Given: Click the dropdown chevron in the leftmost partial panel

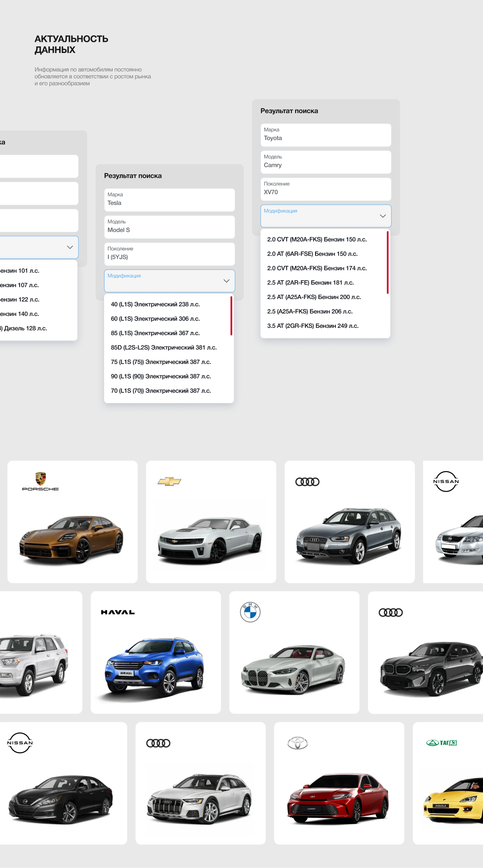Looking at the screenshot, I should pyautogui.click(x=70, y=247).
